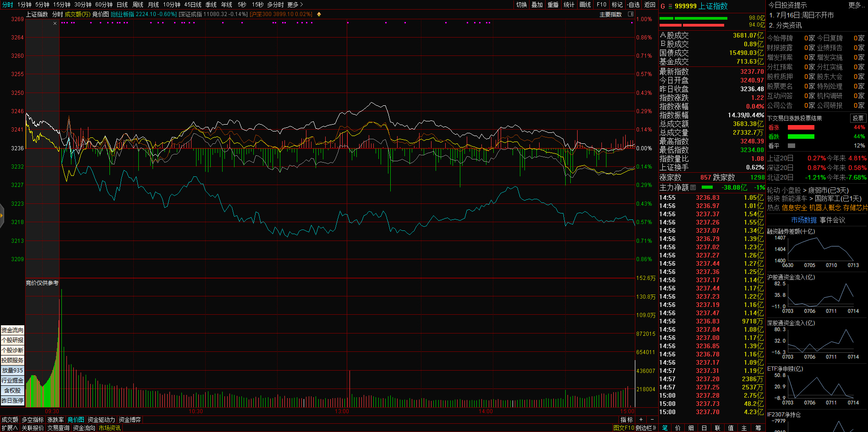Close the pre-market auction panel with X

[55, 23]
